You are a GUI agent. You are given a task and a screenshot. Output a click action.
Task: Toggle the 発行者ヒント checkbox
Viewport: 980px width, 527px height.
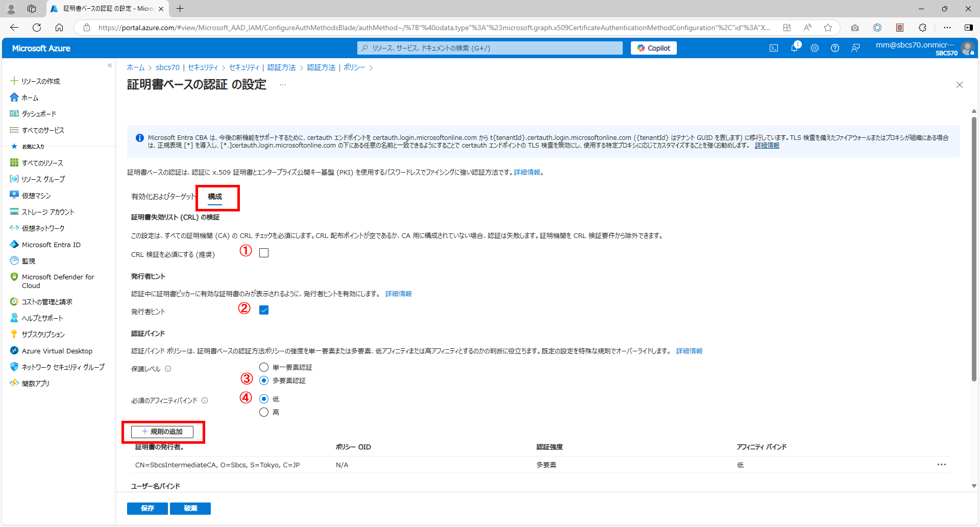click(x=264, y=310)
